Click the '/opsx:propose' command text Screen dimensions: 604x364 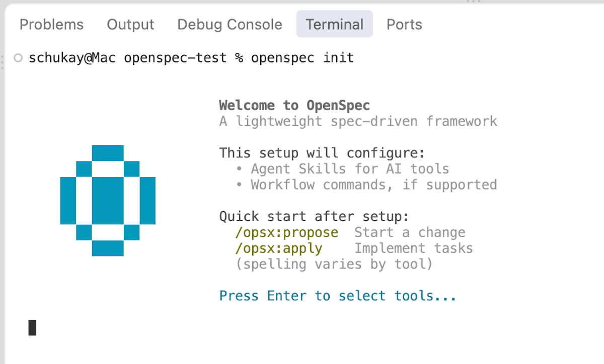(286, 233)
